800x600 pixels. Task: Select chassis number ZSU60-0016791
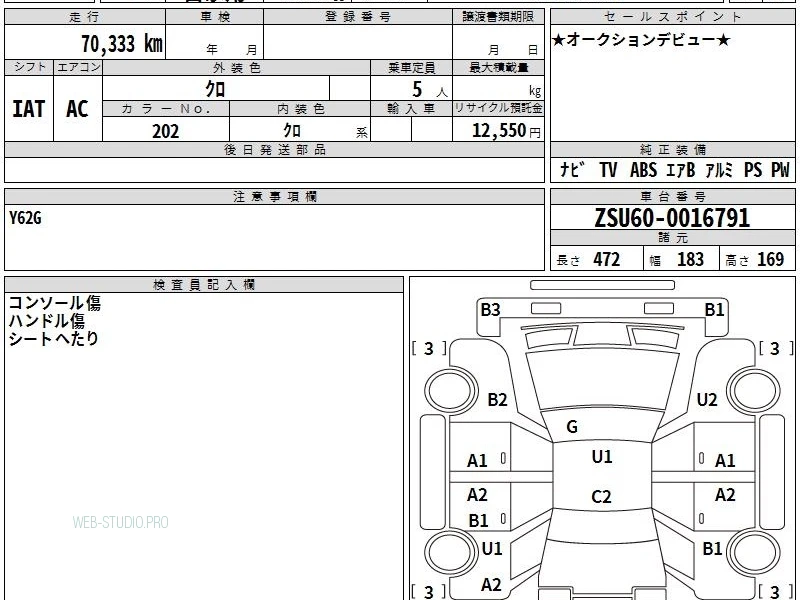pyautogui.click(x=672, y=218)
